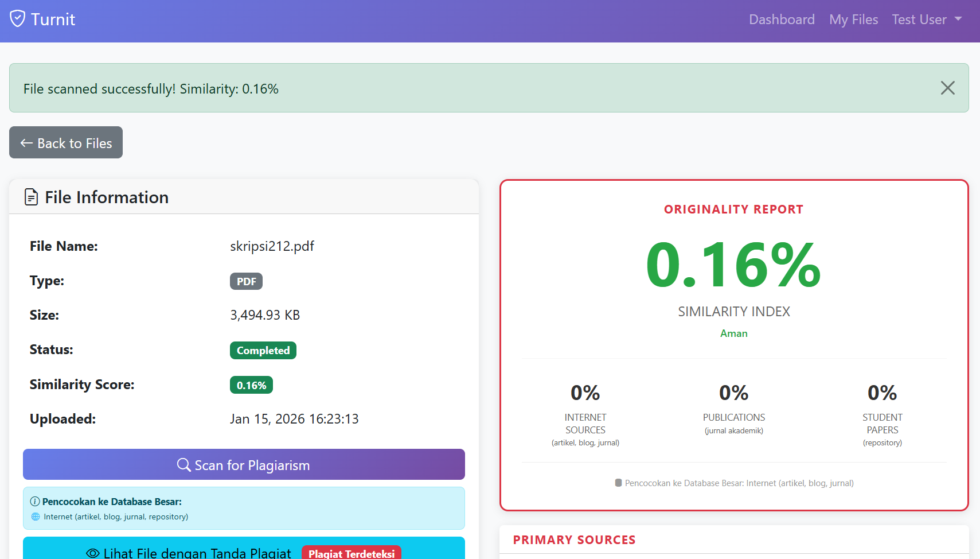Click the Completed status badge
Viewport: 980px width, 559px height.
pos(263,351)
